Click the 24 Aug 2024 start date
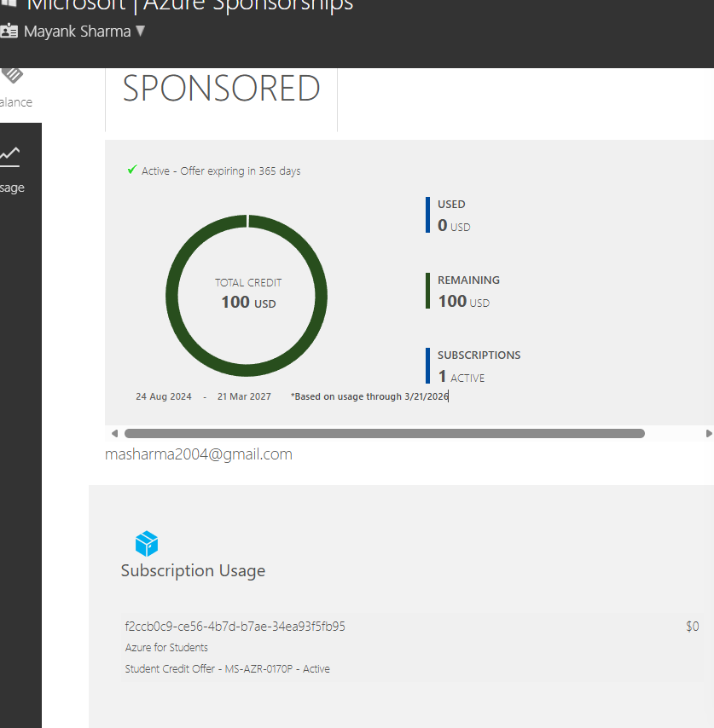This screenshot has height=728, width=714. pyautogui.click(x=164, y=396)
